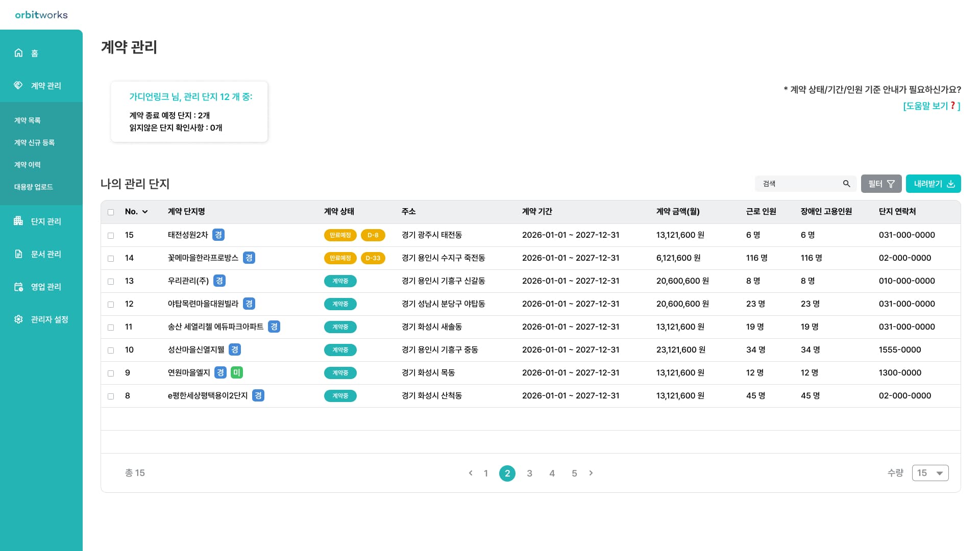
Task: Click the filter funnel icon
Action: 891,184
